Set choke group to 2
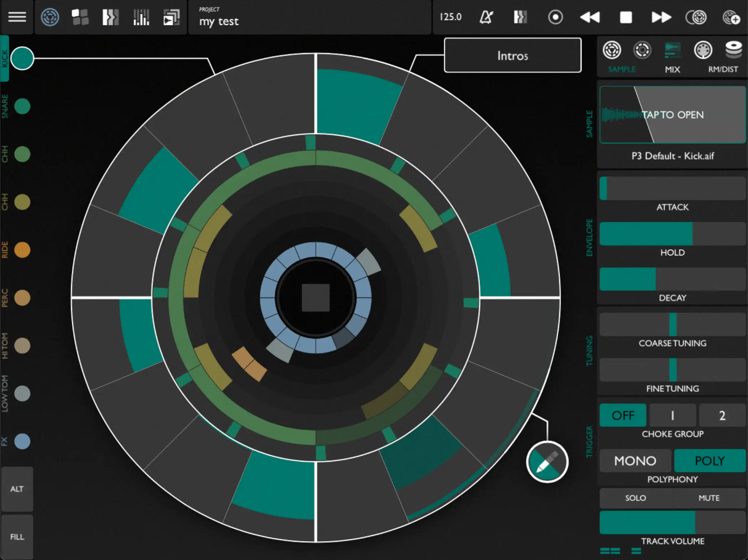The width and height of the screenshot is (748, 560). 722,415
